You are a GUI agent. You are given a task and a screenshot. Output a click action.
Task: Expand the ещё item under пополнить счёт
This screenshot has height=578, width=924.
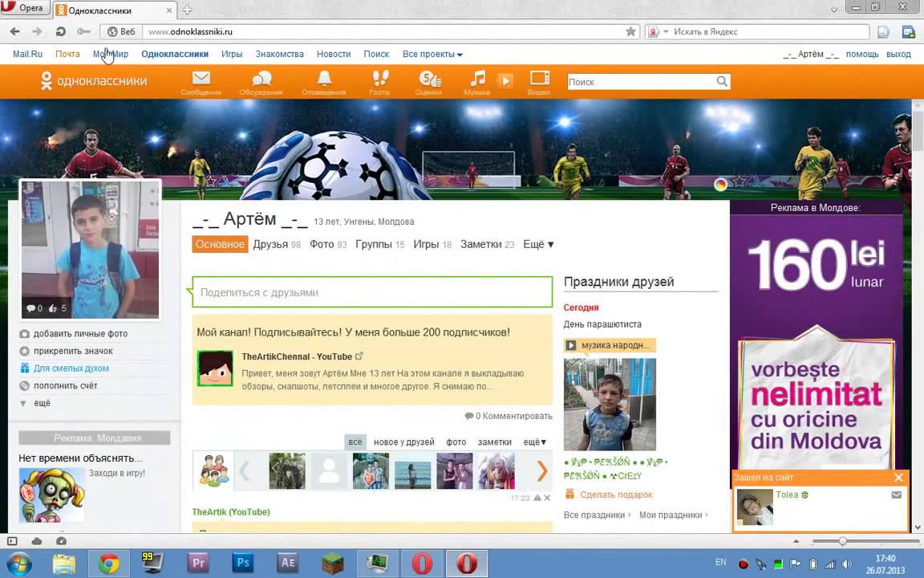pos(42,403)
